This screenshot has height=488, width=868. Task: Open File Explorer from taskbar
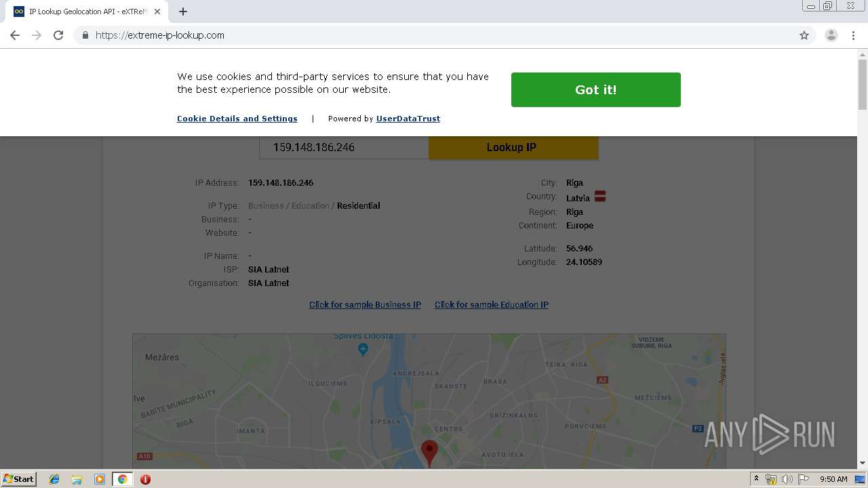click(77, 479)
